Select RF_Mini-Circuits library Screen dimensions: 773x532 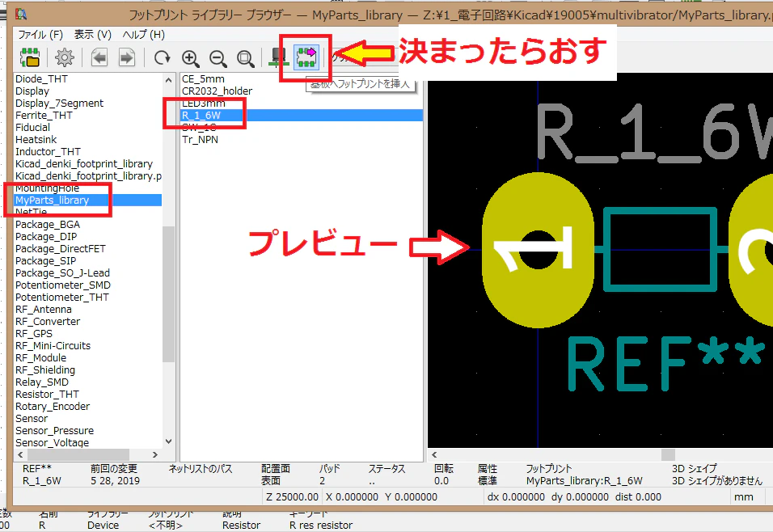click(x=53, y=345)
